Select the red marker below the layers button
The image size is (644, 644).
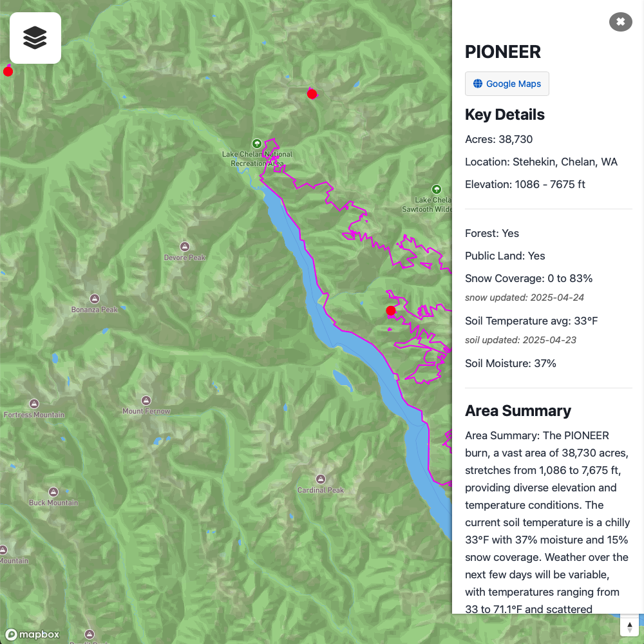pyautogui.click(x=8, y=71)
